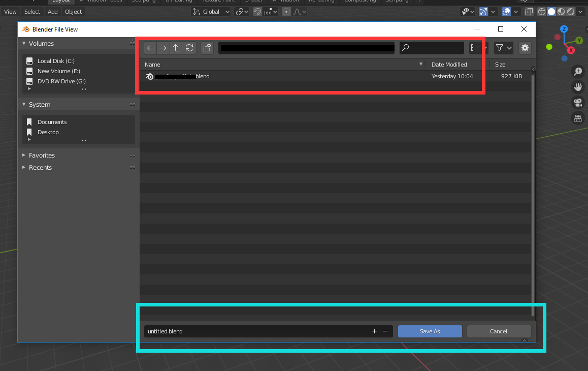
Task: Increment file name number with plus
Action: 374,331
